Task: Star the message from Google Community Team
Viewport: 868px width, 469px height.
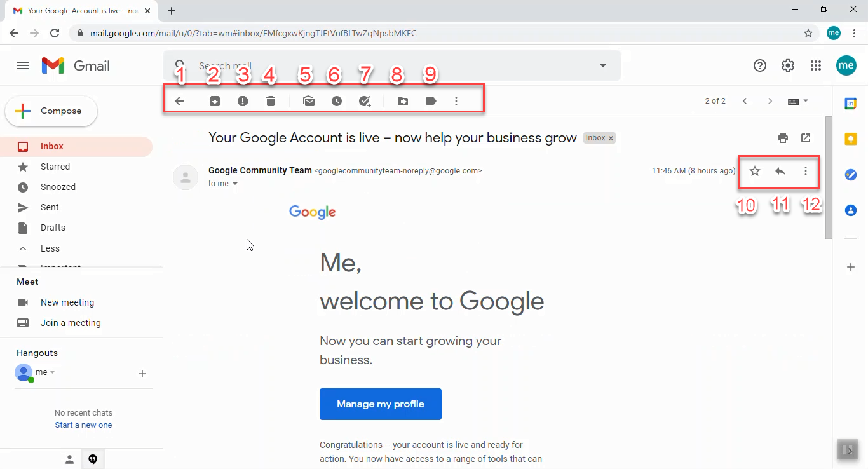Action: point(755,171)
